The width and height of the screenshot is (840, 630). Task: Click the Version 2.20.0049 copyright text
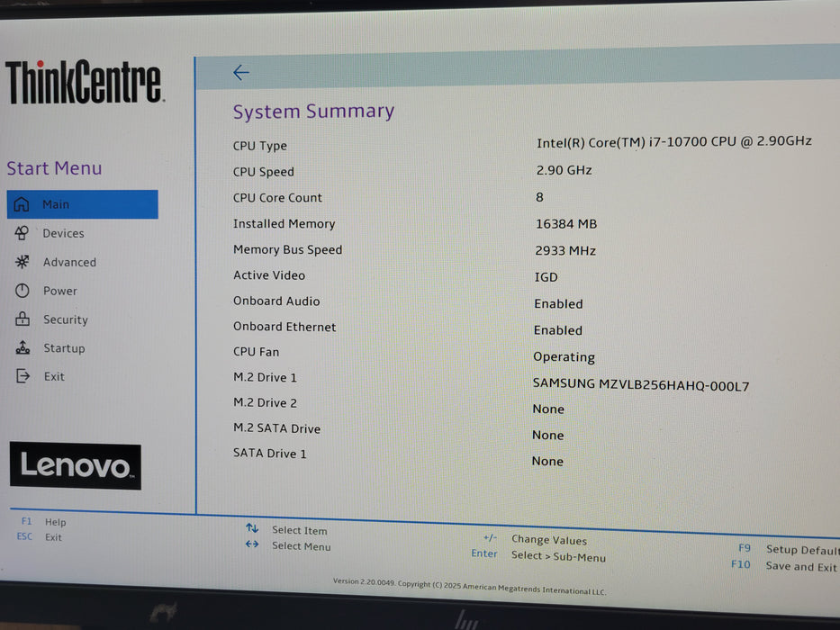(x=469, y=586)
